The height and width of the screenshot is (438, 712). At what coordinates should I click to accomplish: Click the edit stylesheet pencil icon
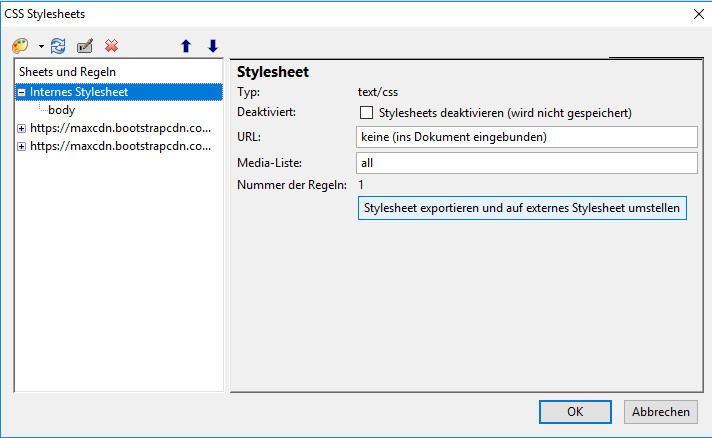point(85,46)
